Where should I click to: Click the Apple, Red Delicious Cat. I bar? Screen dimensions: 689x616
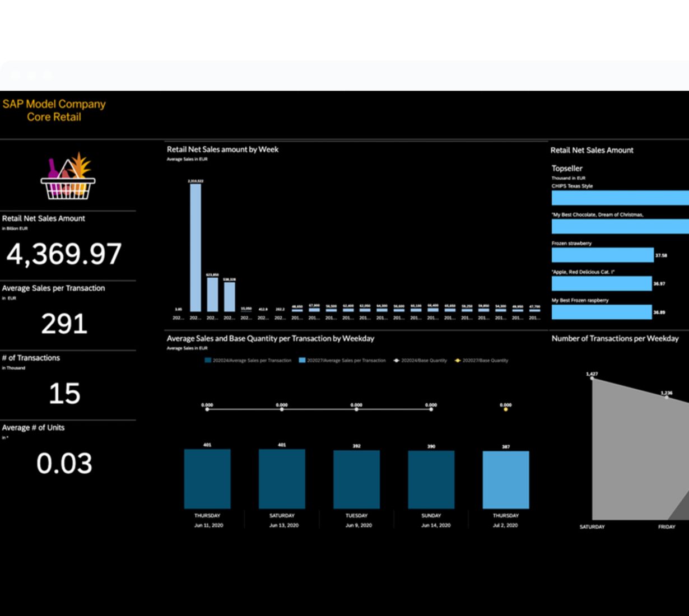(601, 283)
